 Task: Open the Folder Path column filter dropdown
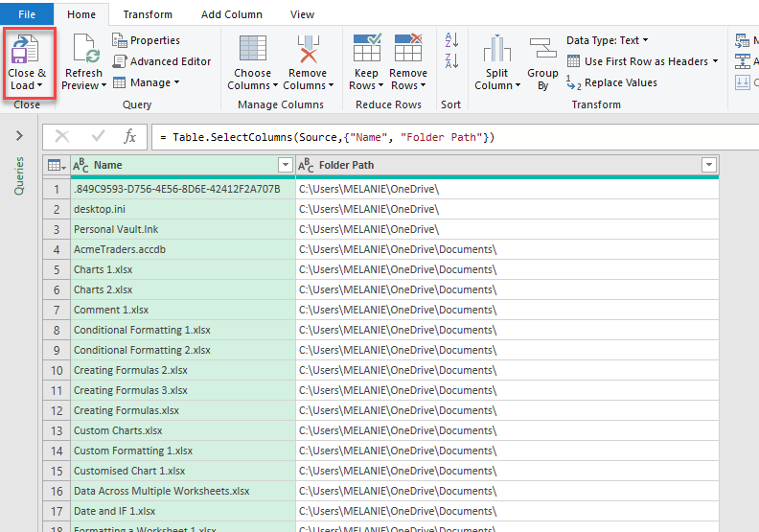point(708,166)
